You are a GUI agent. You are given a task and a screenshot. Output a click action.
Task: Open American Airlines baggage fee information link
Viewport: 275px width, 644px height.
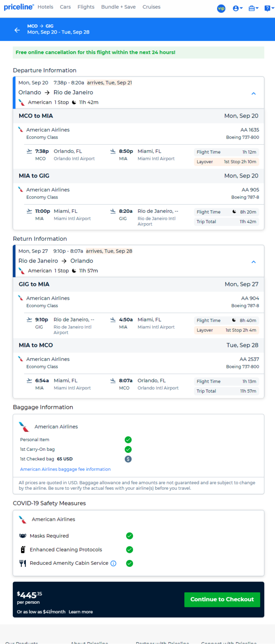[x=65, y=469]
